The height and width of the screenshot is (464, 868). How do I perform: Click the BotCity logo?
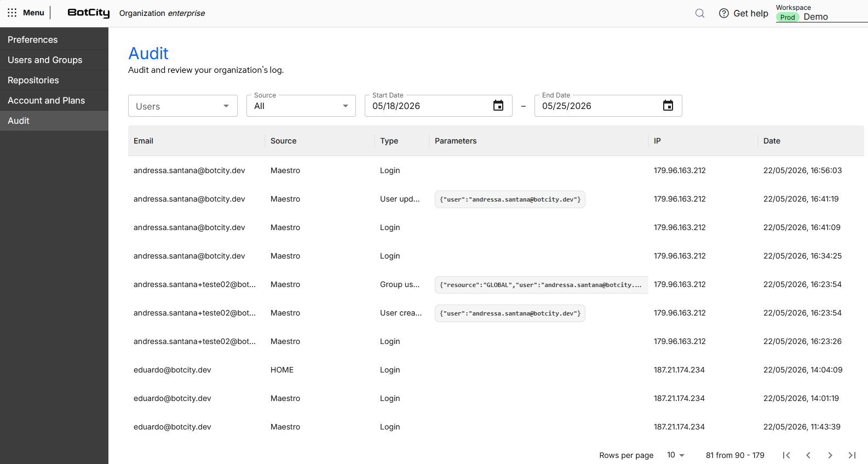[89, 13]
